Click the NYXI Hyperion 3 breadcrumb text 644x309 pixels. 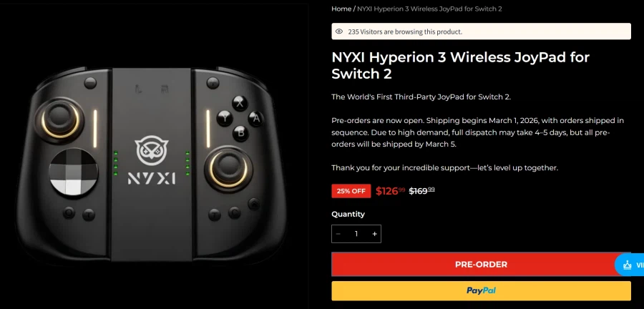click(429, 9)
